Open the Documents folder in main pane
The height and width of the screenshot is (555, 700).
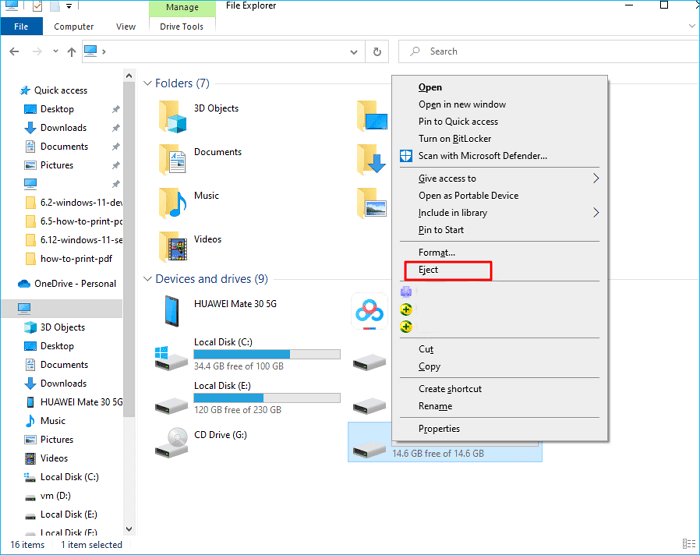coord(173,159)
